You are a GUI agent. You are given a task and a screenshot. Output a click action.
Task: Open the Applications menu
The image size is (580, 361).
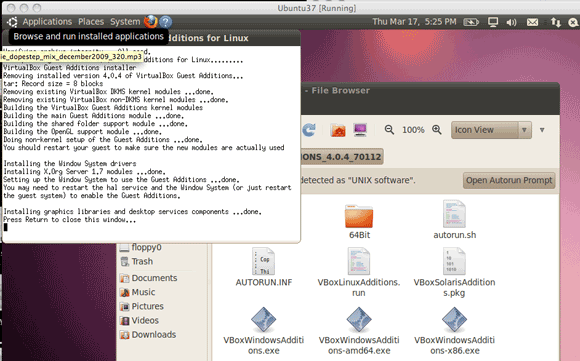pos(47,22)
